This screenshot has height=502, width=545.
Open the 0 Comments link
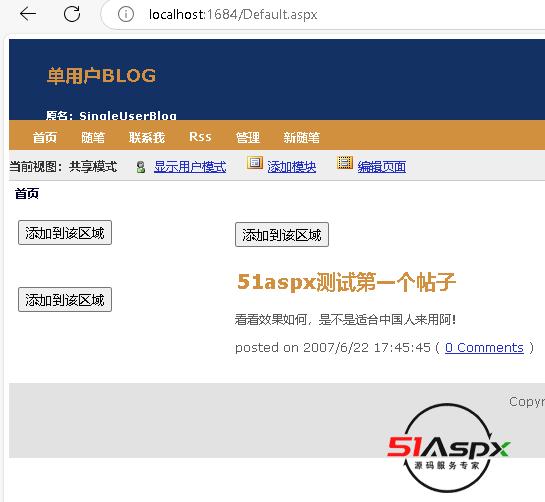[x=484, y=347]
